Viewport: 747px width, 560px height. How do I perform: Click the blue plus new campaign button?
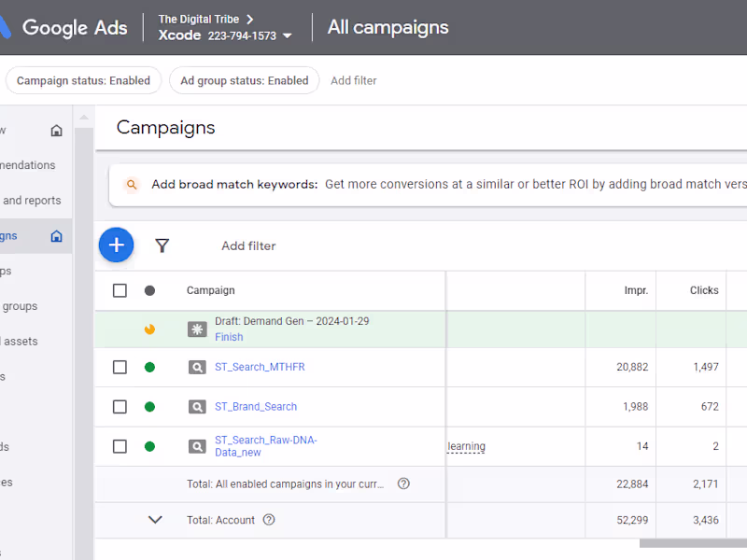click(116, 245)
